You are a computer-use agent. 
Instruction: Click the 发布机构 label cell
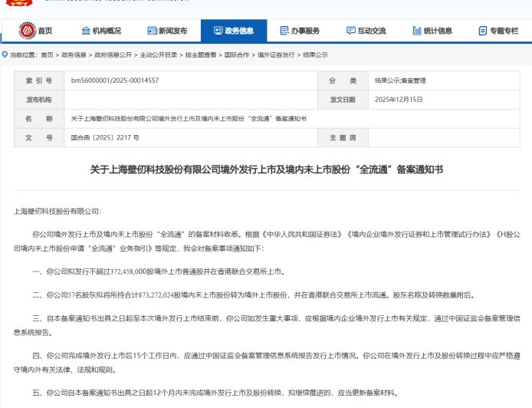(x=39, y=100)
